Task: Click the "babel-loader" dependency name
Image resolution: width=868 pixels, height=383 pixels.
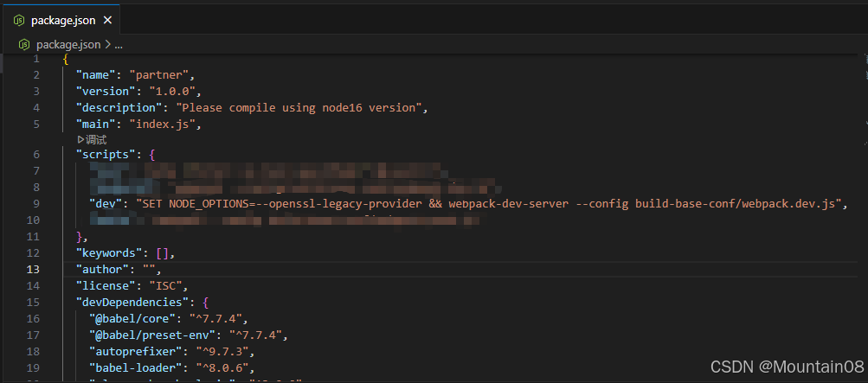Action: click(x=136, y=368)
